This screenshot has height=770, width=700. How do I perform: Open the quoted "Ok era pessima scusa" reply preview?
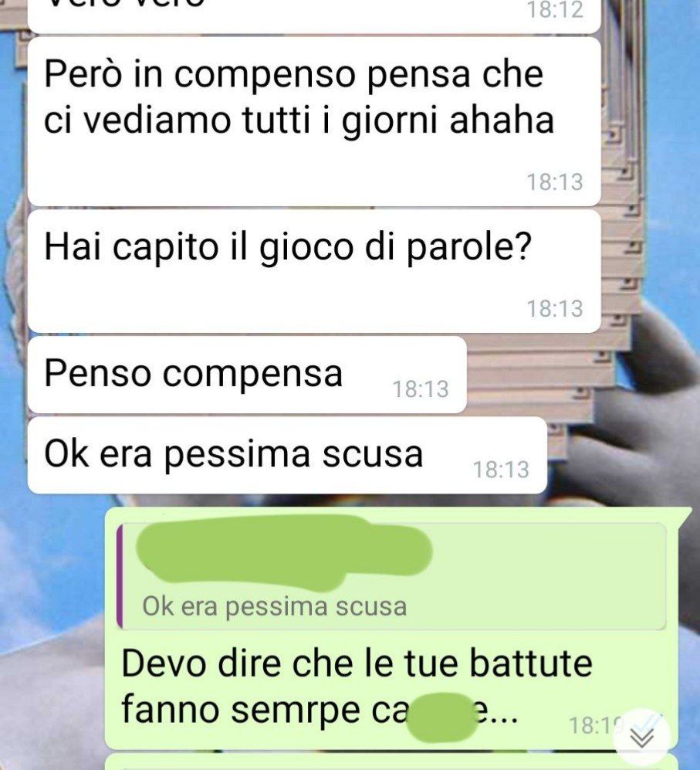click(391, 576)
